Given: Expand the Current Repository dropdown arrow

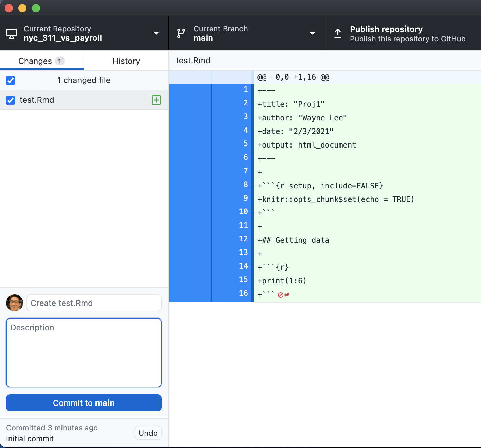Looking at the screenshot, I should pos(156,33).
